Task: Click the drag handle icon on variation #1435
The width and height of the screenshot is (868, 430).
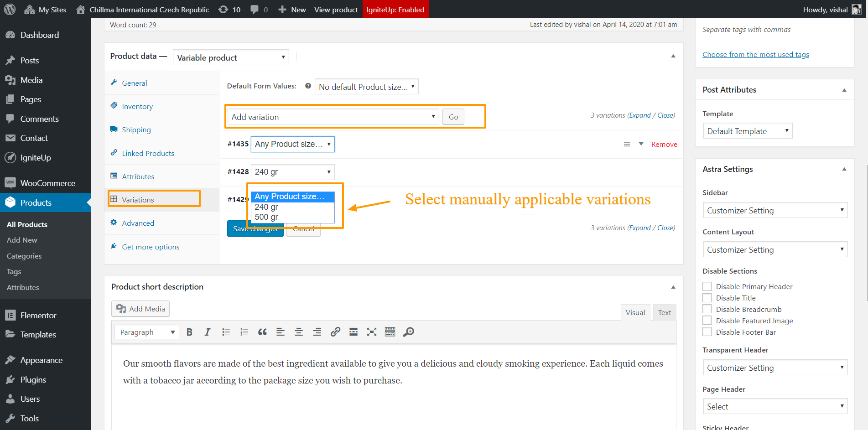Action: tap(627, 144)
